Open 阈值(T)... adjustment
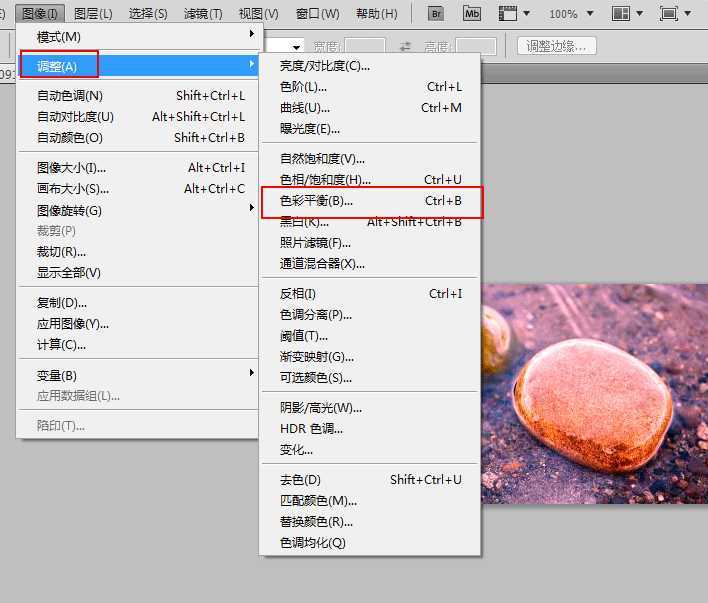 [x=370, y=336]
